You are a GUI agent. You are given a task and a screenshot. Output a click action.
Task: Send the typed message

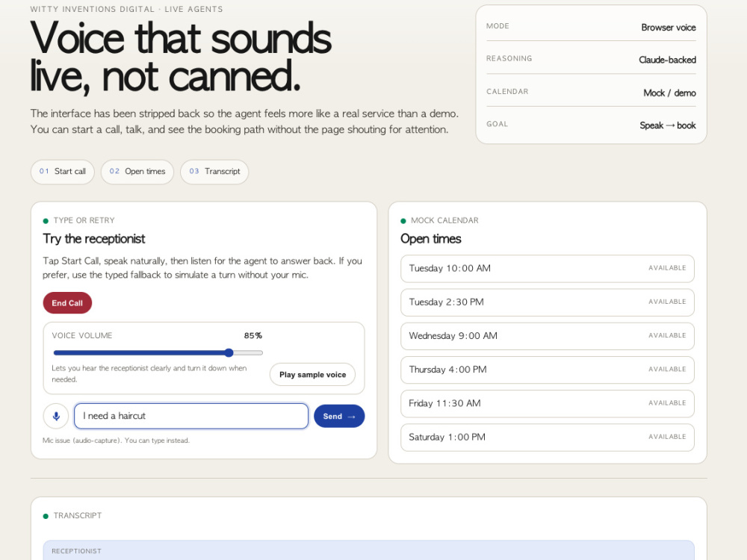click(x=339, y=416)
